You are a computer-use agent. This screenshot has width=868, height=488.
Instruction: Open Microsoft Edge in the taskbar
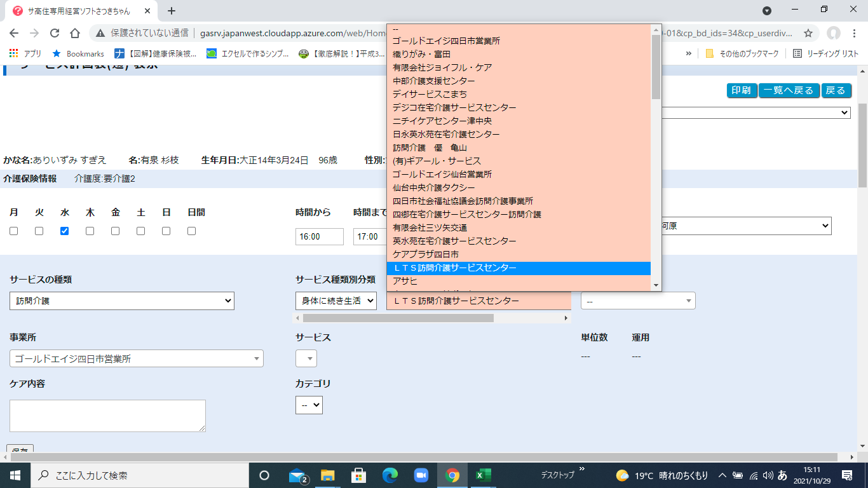pos(390,475)
